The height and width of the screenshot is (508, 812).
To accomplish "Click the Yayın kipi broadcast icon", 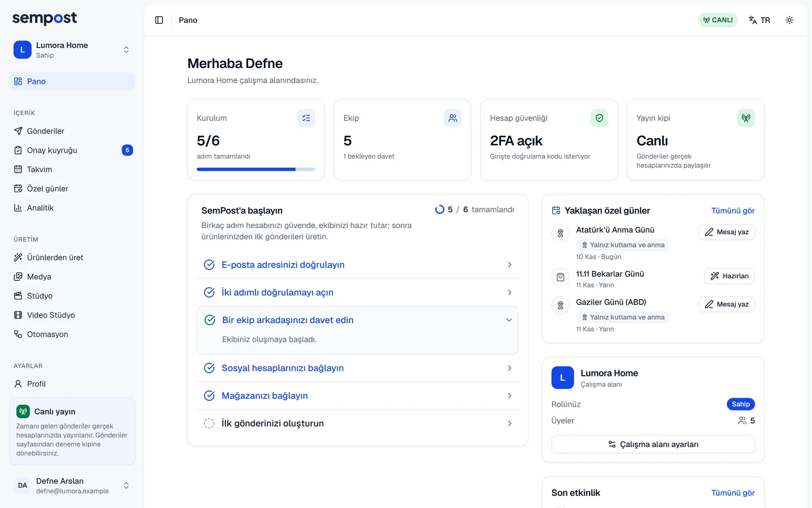I will tap(746, 118).
